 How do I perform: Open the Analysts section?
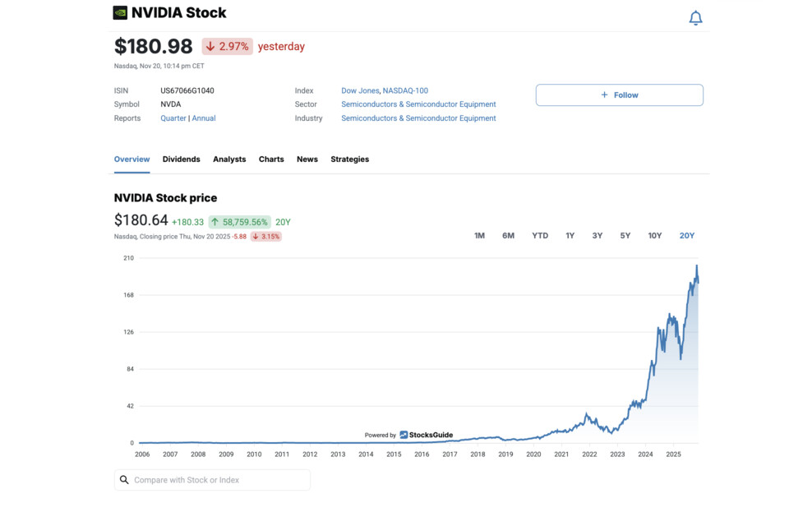[229, 159]
